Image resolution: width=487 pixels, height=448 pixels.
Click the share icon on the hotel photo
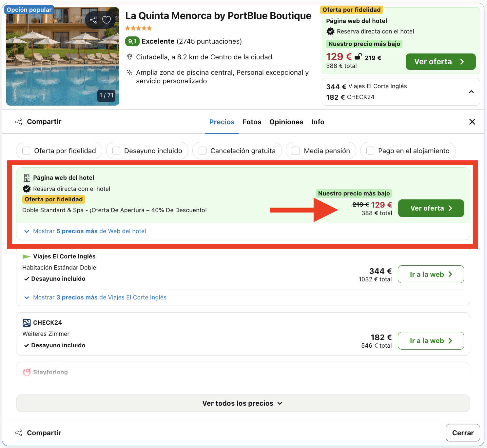pyautogui.click(x=94, y=20)
